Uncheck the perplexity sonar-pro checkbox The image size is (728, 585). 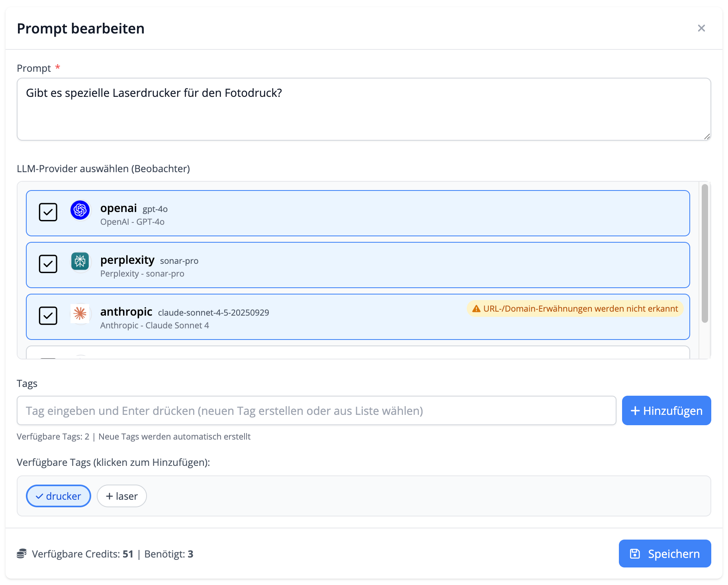[x=48, y=264]
